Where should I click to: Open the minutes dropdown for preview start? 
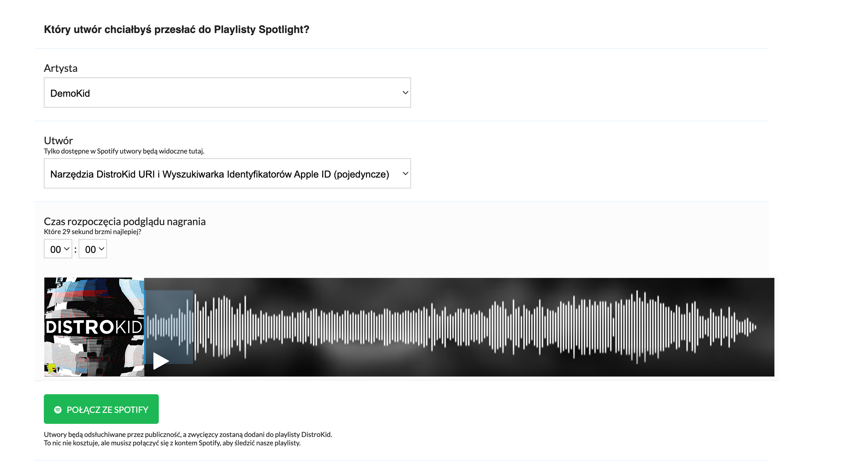point(58,249)
